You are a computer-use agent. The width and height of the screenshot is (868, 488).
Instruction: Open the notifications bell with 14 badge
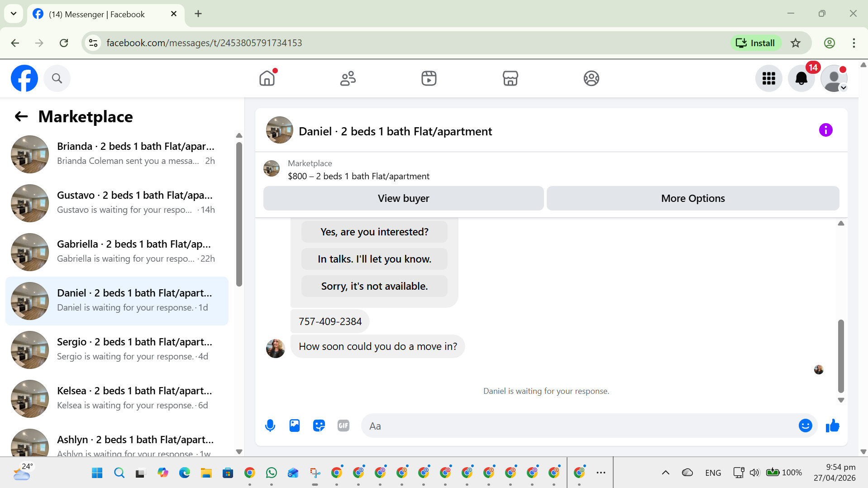point(801,78)
